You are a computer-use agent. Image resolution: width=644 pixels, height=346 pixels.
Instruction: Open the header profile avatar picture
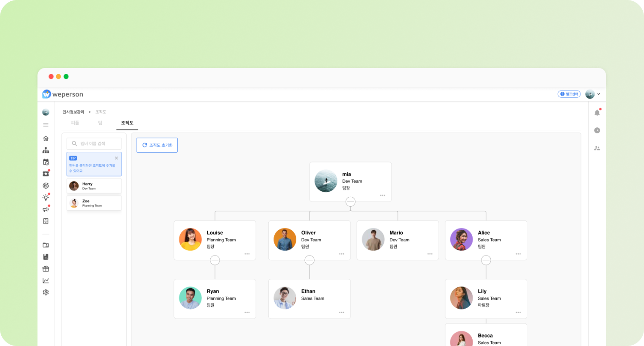click(590, 94)
